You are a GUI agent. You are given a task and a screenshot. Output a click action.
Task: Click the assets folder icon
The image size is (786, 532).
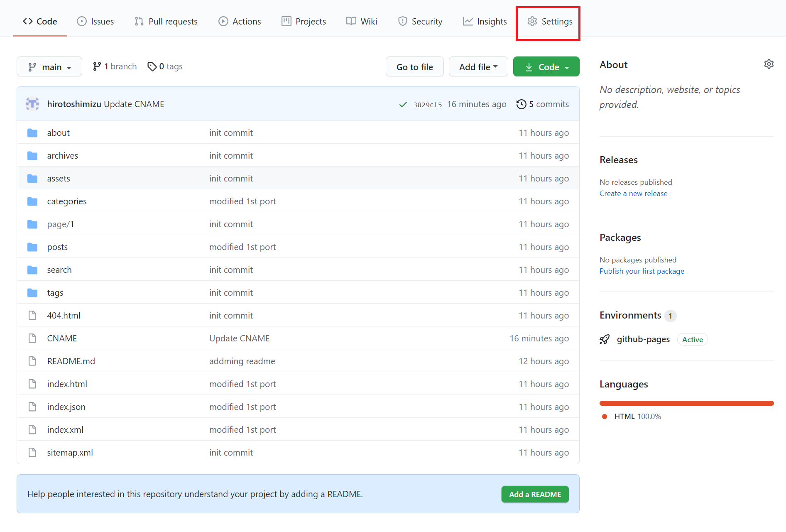[x=32, y=179]
